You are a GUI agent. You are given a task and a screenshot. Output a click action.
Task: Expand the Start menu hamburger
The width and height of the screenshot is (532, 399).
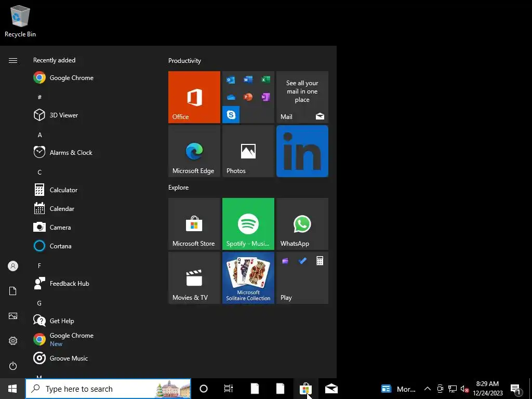tap(13, 60)
